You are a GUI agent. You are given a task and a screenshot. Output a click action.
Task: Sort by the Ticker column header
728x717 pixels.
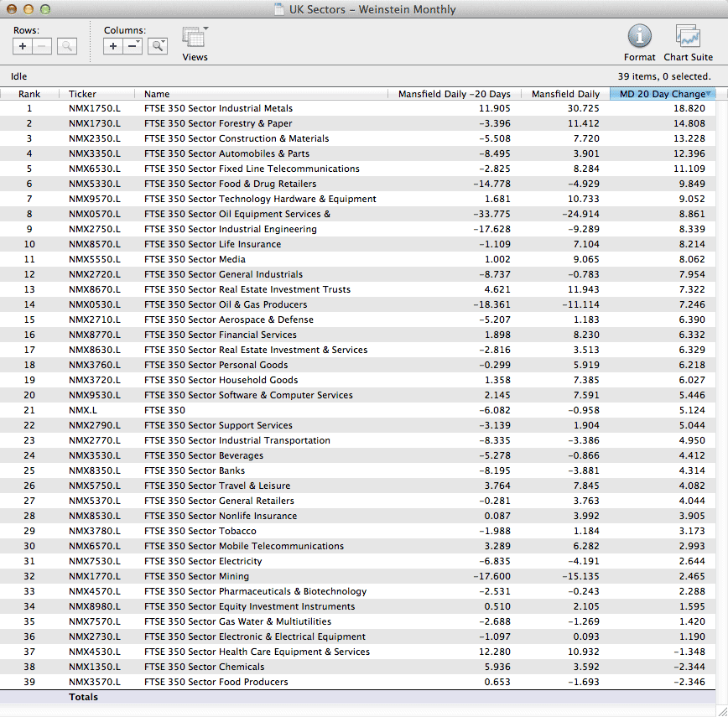82,94
